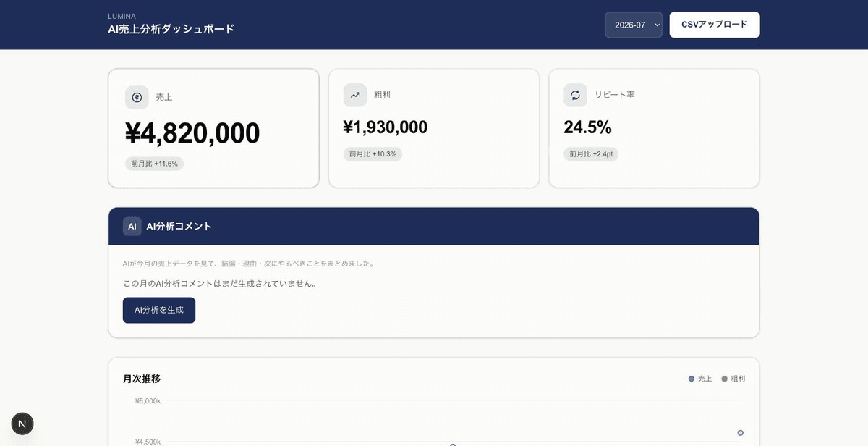868x446 pixels.
Task: Click the 前月比 +2.4pt badge
Action: coord(591,154)
